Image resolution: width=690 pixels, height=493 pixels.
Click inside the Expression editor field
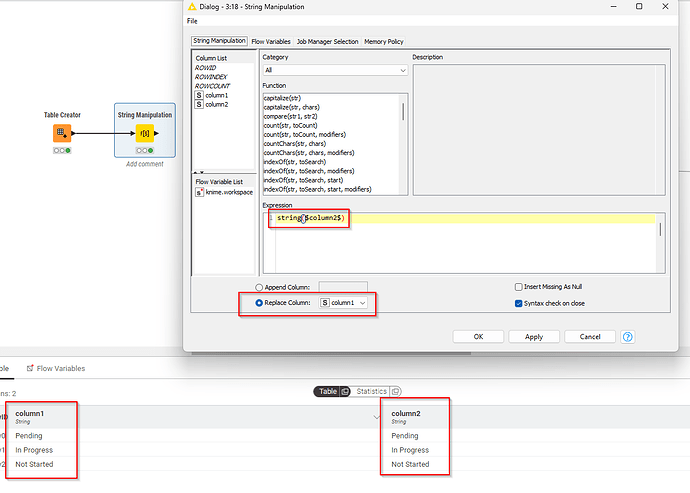coord(466,243)
